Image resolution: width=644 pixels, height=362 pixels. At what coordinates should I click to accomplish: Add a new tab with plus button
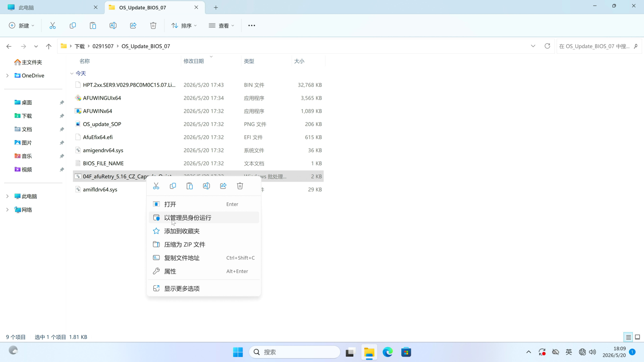click(x=216, y=7)
